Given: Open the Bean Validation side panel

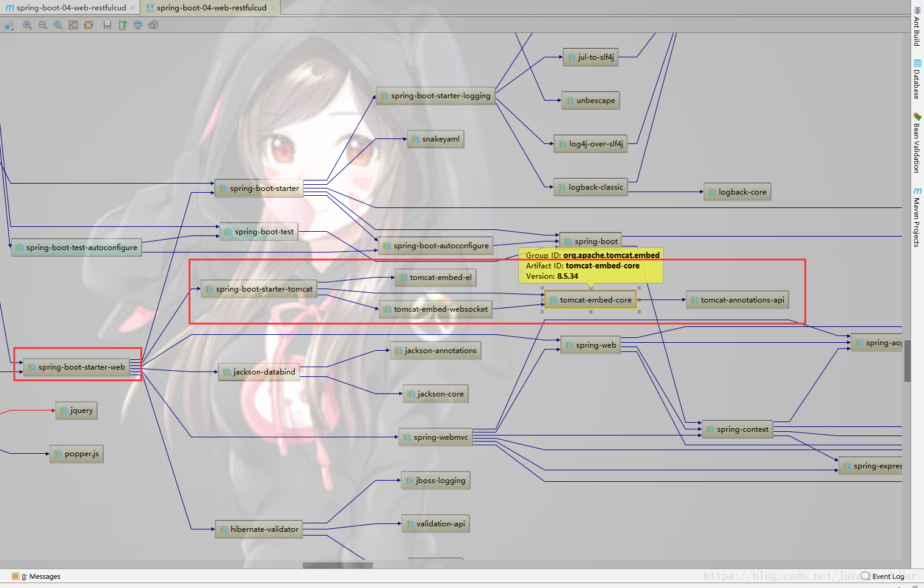Looking at the screenshot, I should (x=917, y=143).
